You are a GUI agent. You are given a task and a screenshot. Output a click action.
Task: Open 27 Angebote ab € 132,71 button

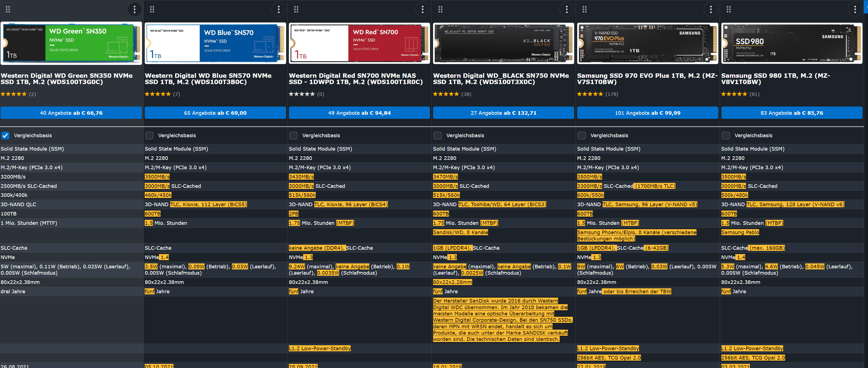(x=503, y=113)
